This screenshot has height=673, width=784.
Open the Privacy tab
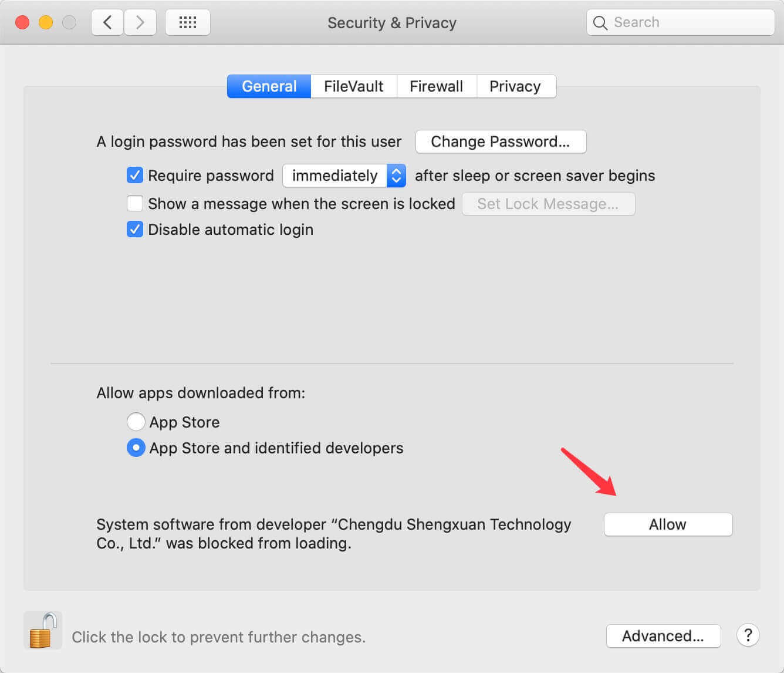coord(515,86)
